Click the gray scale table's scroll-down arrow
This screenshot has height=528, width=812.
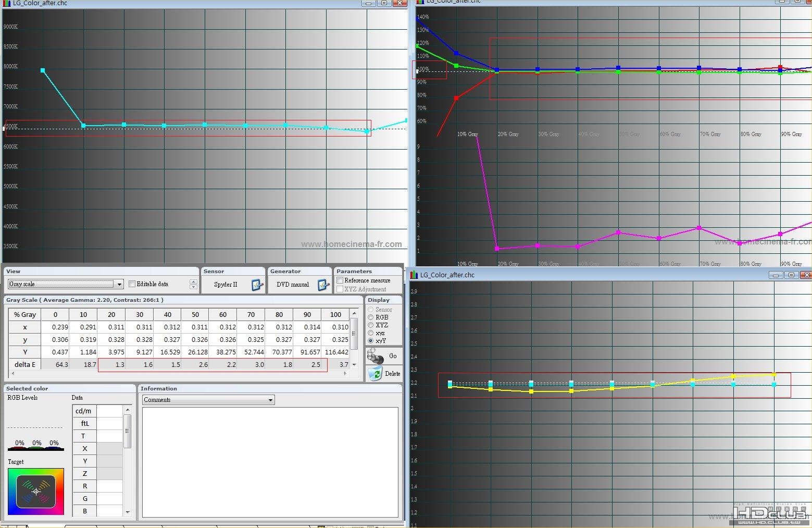pyautogui.click(x=355, y=364)
